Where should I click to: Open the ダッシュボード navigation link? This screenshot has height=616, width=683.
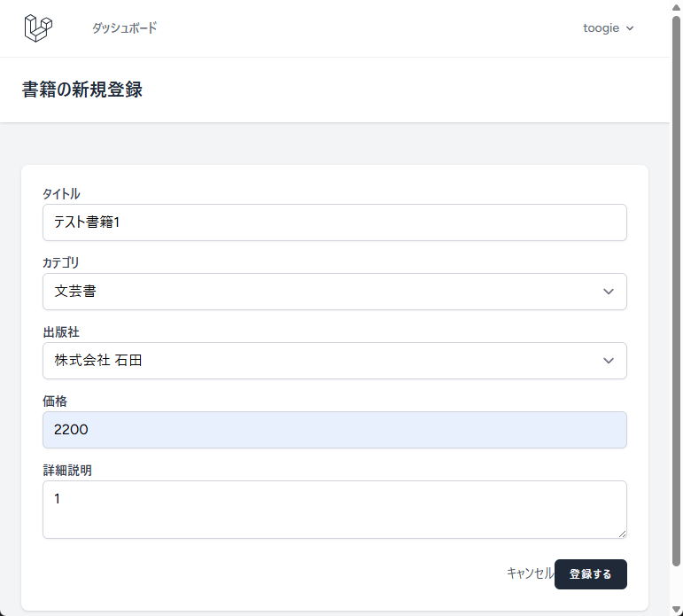[124, 28]
